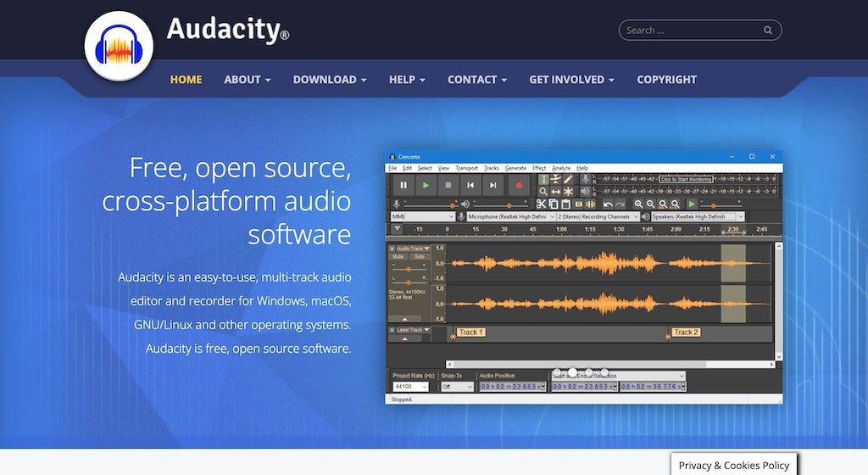Expand the DOWNLOAD website navigation menu

[x=330, y=80]
